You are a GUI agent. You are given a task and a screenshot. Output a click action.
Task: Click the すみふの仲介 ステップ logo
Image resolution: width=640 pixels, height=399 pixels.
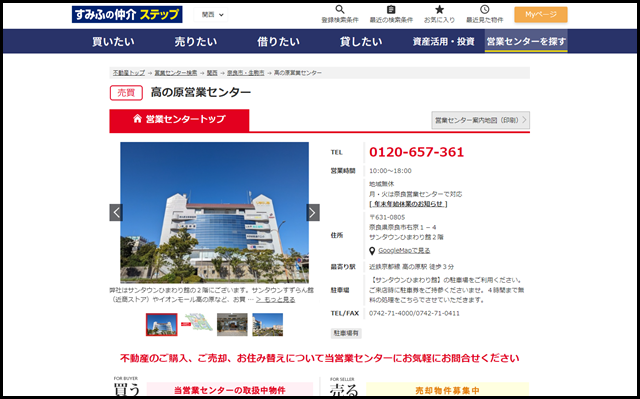[127, 14]
